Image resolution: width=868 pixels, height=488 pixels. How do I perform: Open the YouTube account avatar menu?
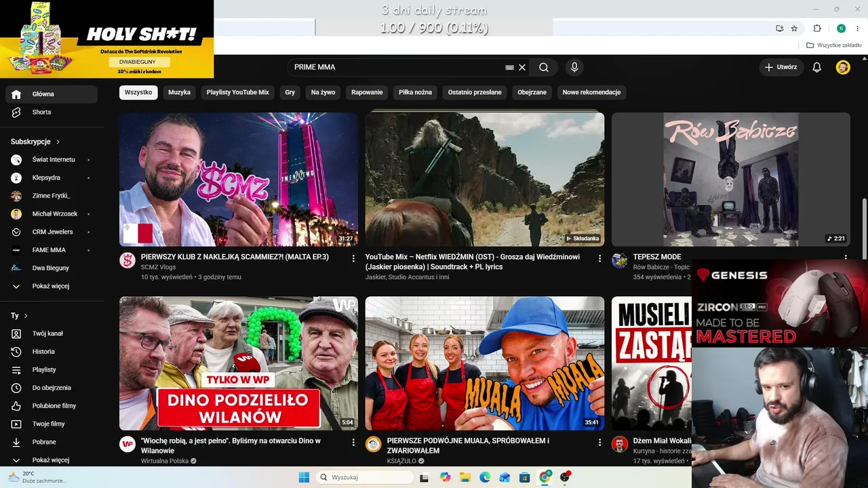[843, 67]
